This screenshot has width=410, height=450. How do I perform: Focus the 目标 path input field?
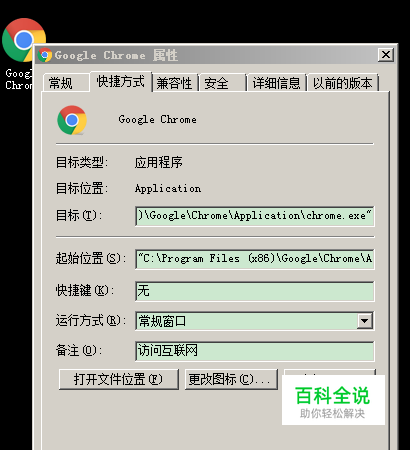(x=255, y=216)
